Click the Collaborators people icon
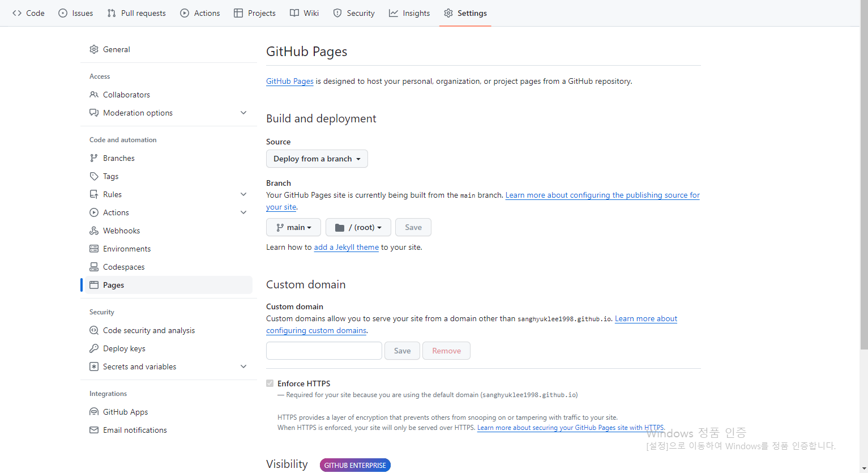Screen dimensions: 868x473 94,95
